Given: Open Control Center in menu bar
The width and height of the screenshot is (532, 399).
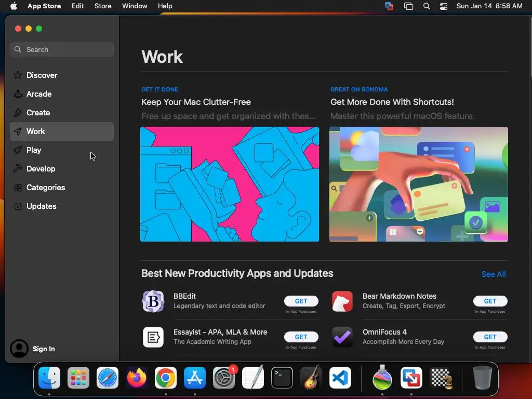Looking at the screenshot, I should [x=444, y=6].
